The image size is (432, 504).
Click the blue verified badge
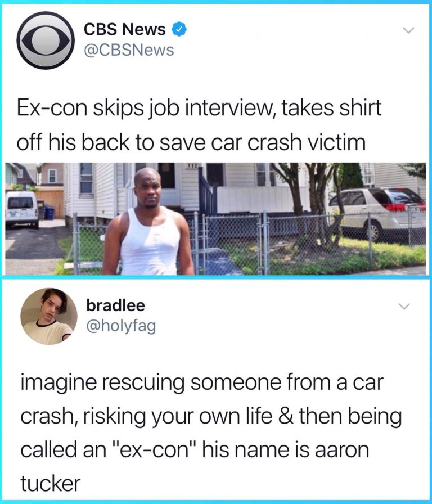[x=179, y=30]
